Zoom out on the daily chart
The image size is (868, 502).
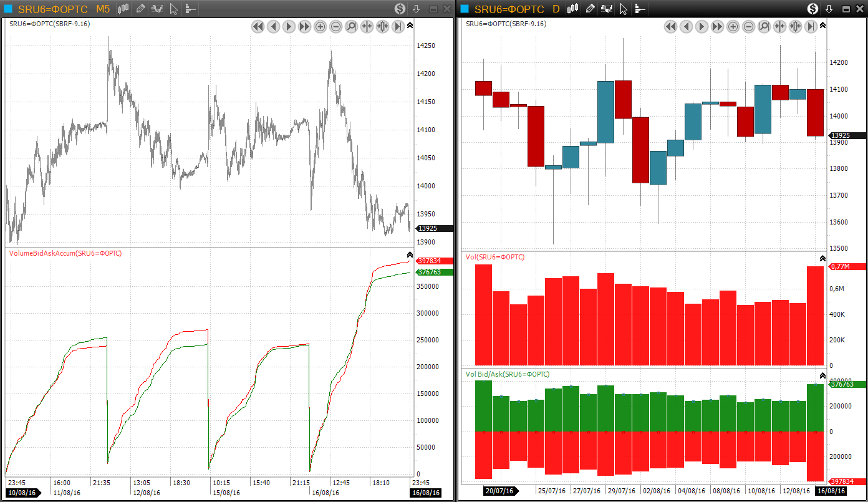tap(748, 26)
